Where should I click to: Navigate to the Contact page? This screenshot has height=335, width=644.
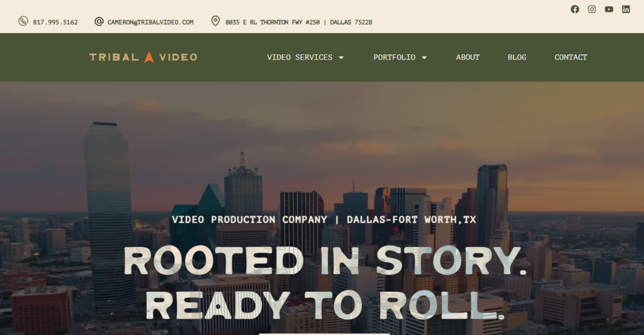570,57
